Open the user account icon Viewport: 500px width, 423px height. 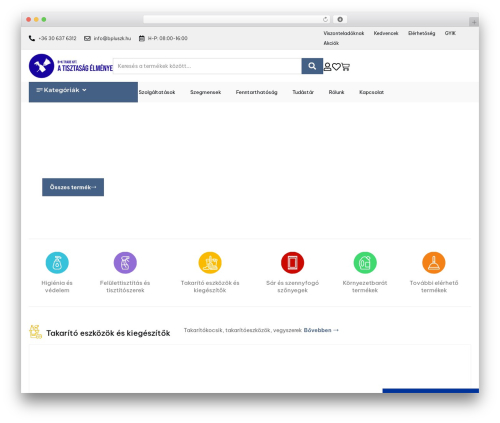(327, 67)
